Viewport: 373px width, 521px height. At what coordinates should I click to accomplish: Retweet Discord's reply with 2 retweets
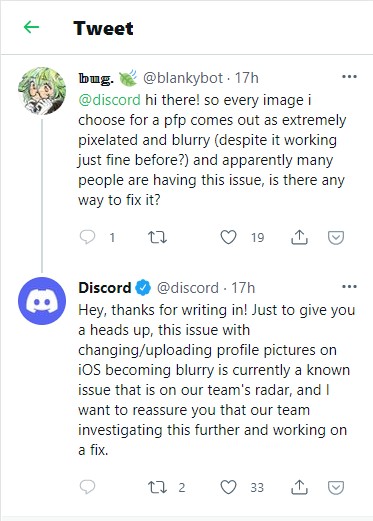coord(157,487)
